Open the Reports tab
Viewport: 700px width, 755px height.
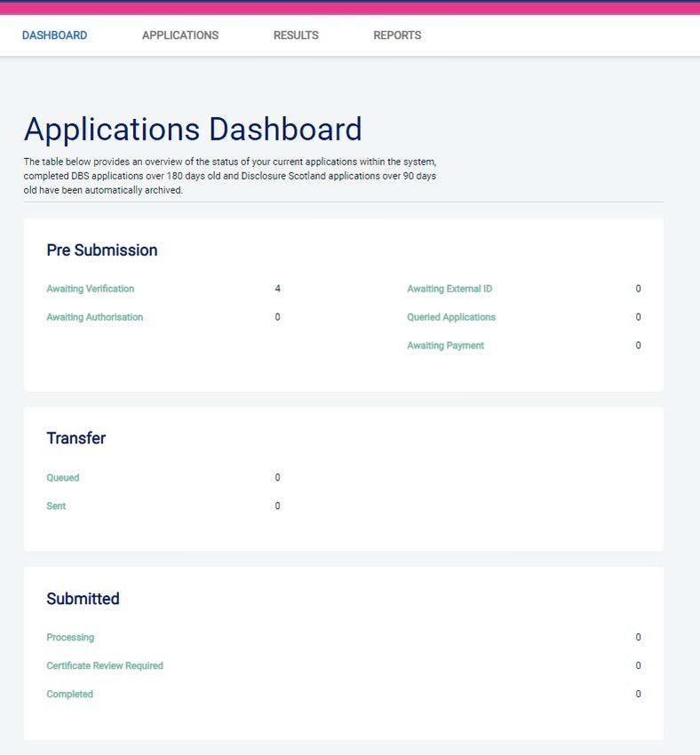pos(397,36)
